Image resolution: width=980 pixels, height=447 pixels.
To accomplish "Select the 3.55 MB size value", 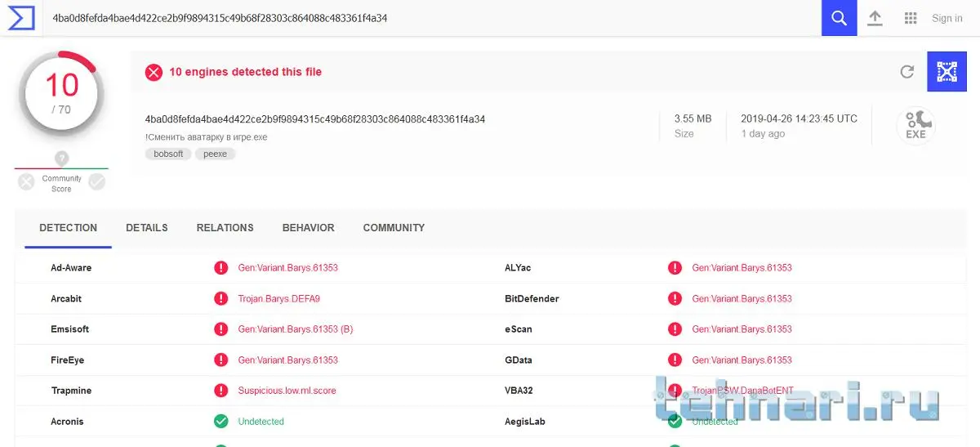I will point(693,118).
